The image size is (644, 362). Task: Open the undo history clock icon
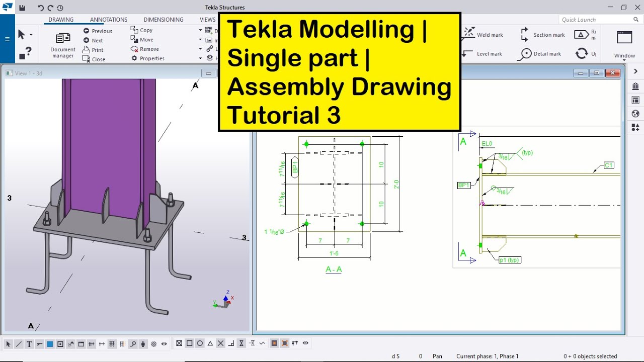pyautogui.click(x=60, y=8)
